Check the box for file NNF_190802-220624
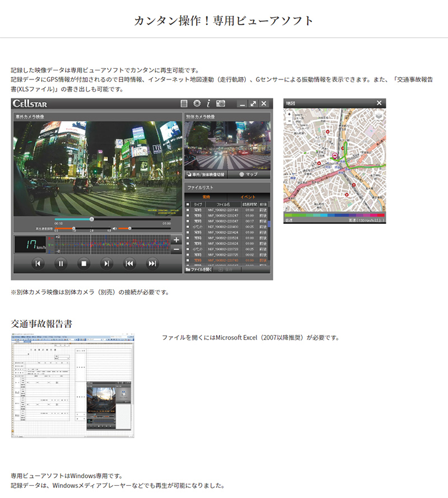448x498 pixels. tap(188, 243)
